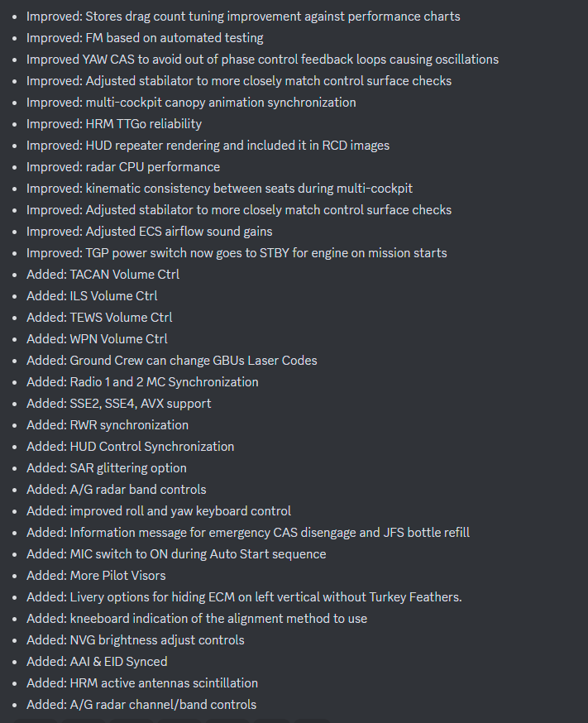Select the multi-cockpit canopy animation synchronization line

(x=191, y=103)
